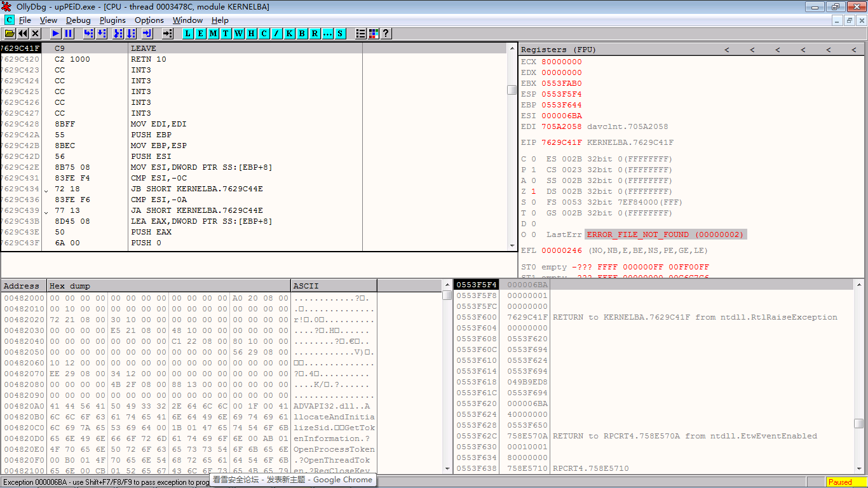Click the Go to address arrow icon
The width and height of the screenshot is (868, 488).
168,33
